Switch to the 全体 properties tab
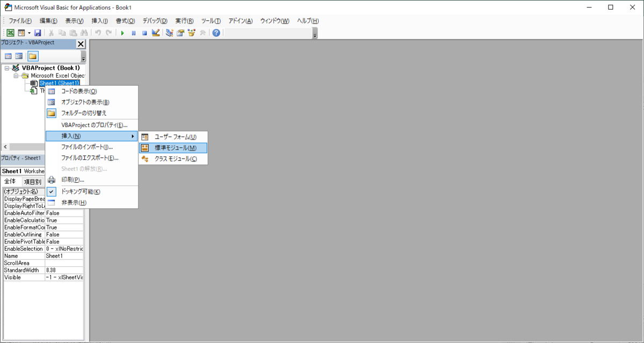644x343 pixels. tap(10, 181)
